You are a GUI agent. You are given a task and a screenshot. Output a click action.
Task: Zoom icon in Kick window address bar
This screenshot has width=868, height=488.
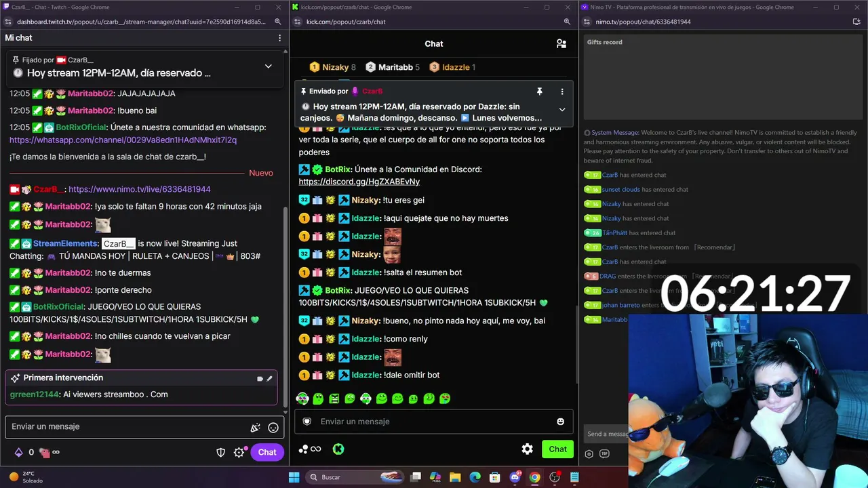[x=567, y=22]
